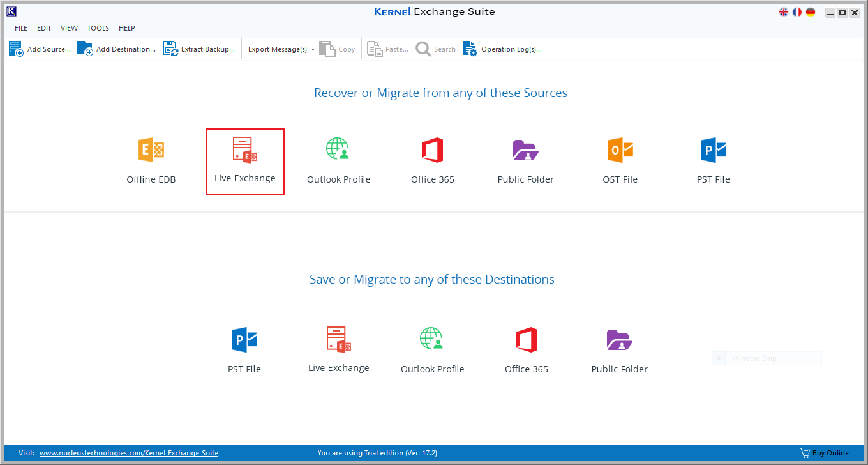Screen dimensions: 868x465
Task: Choose Live Exchange source icon
Action: click(244, 162)
